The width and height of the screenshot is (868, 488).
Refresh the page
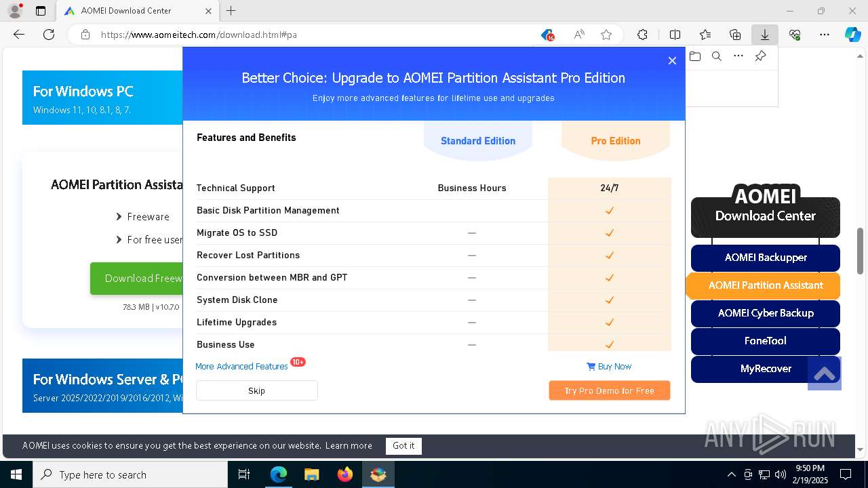tap(49, 35)
